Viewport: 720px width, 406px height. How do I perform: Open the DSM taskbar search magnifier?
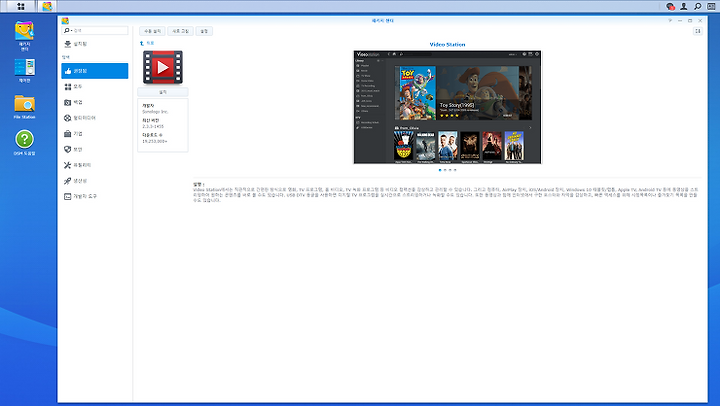(698, 6)
